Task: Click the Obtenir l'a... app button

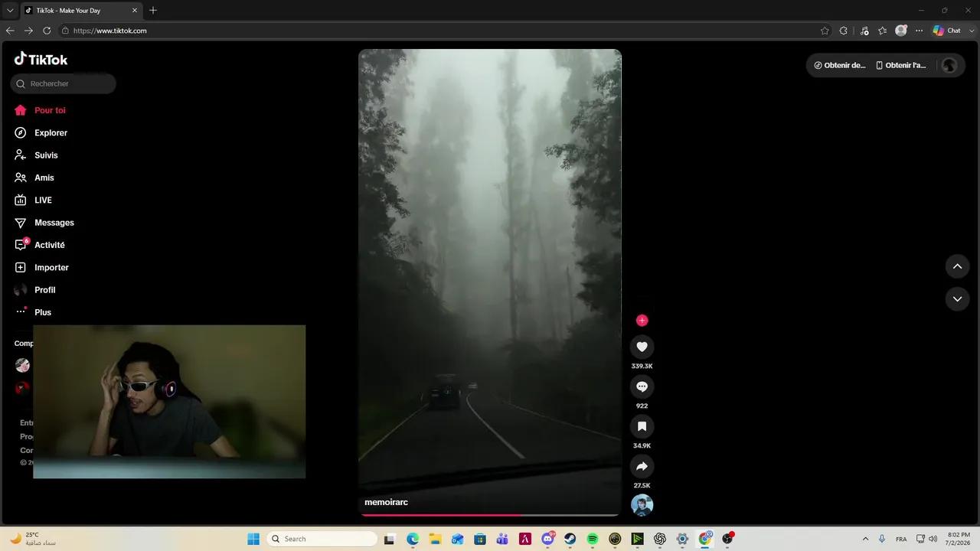Action: [901, 65]
